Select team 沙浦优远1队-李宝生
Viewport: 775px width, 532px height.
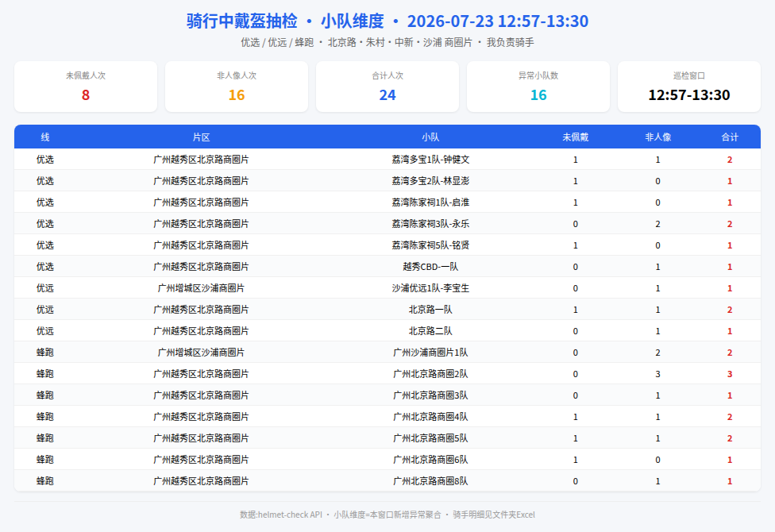coord(430,288)
